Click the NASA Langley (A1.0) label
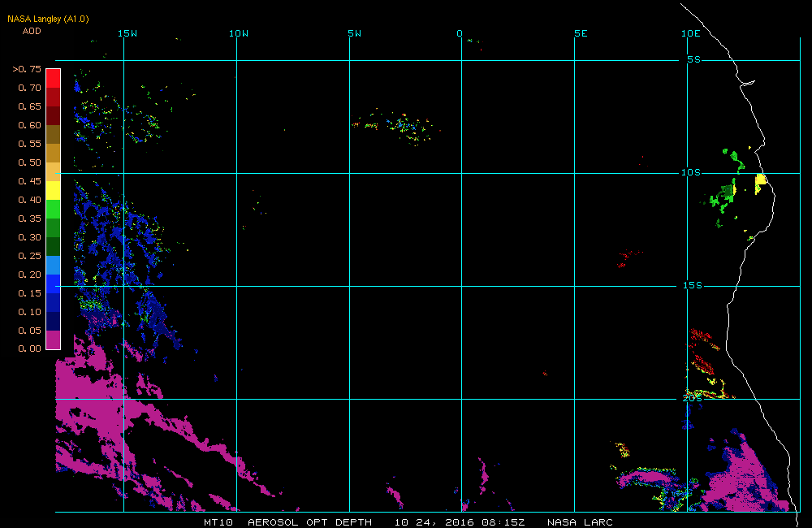Viewport: 812px width, 528px height. [48, 19]
